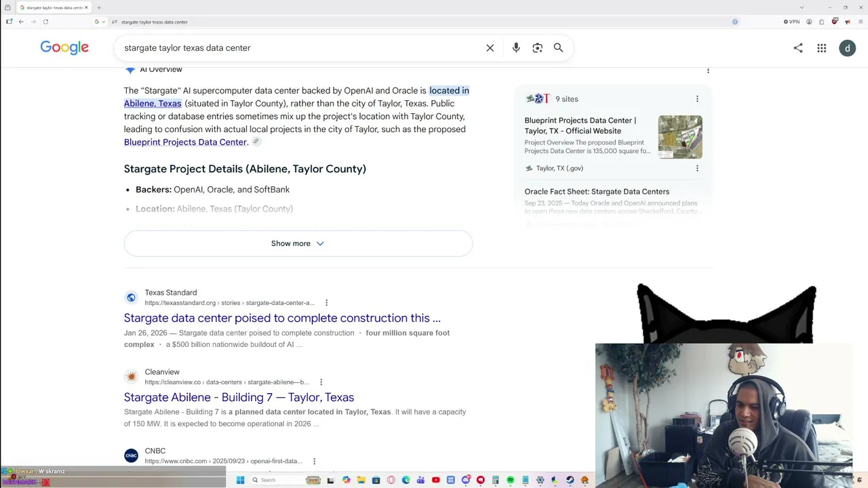Click the Blueprint Projects aerial thumbnail
This screenshot has width=868, height=488.
(x=680, y=137)
